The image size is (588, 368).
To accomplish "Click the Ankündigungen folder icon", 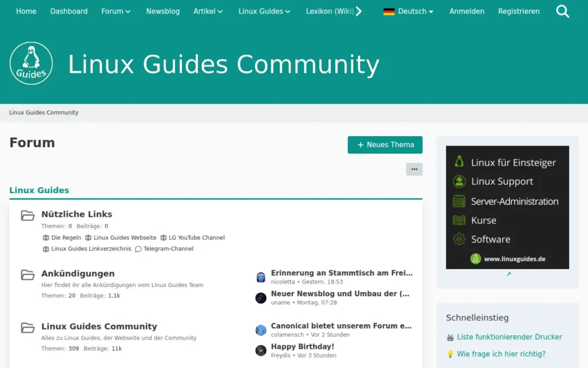I will click(28, 274).
